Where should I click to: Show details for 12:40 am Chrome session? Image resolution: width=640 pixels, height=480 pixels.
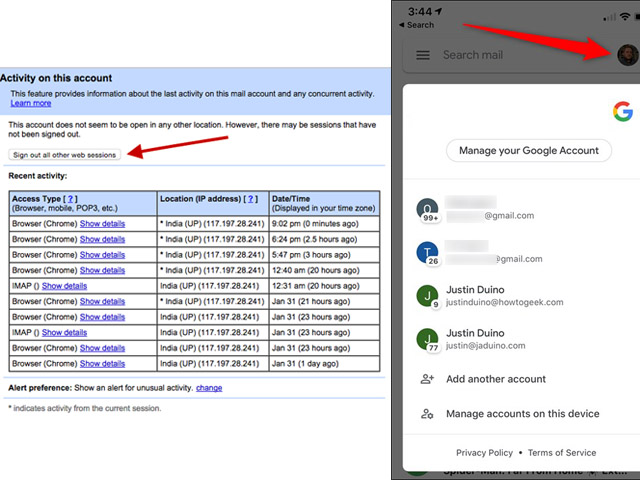(102, 270)
